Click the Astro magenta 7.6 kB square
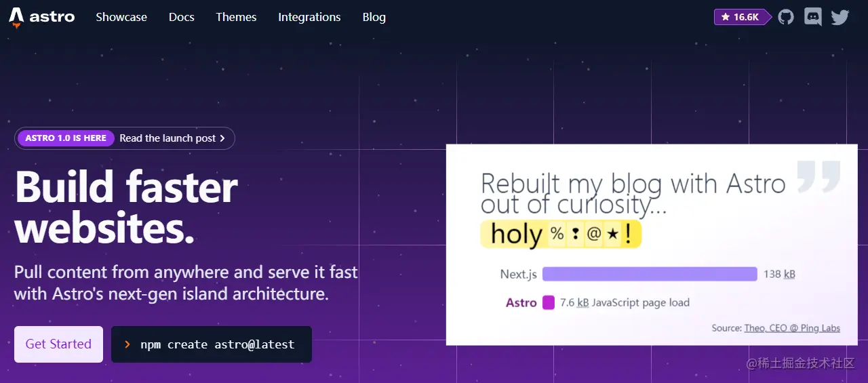868x383 pixels. point(549,302)
